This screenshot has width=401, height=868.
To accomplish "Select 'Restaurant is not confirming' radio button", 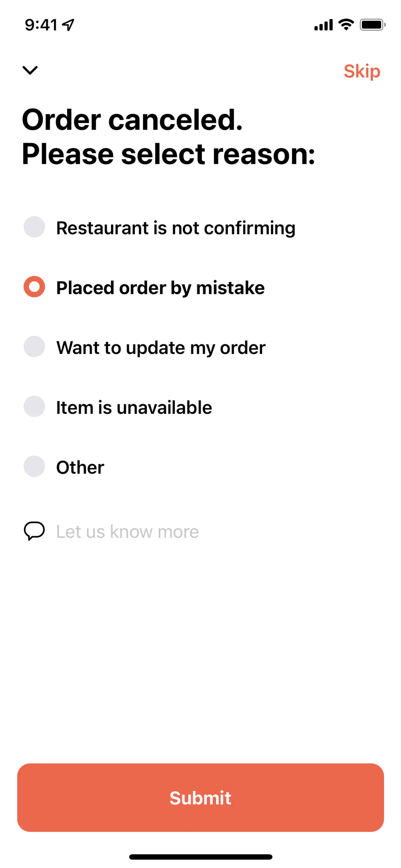I will click(x=34, y=227).
